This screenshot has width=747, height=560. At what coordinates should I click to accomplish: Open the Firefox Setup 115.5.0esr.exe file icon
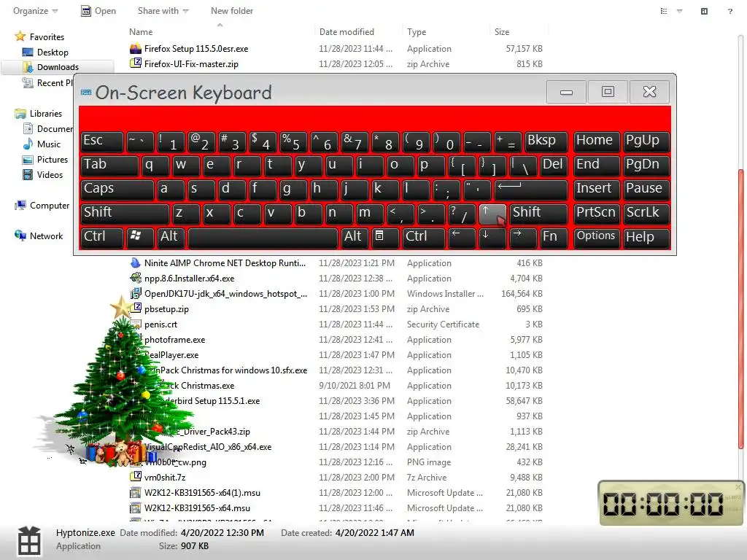point(136,49)
